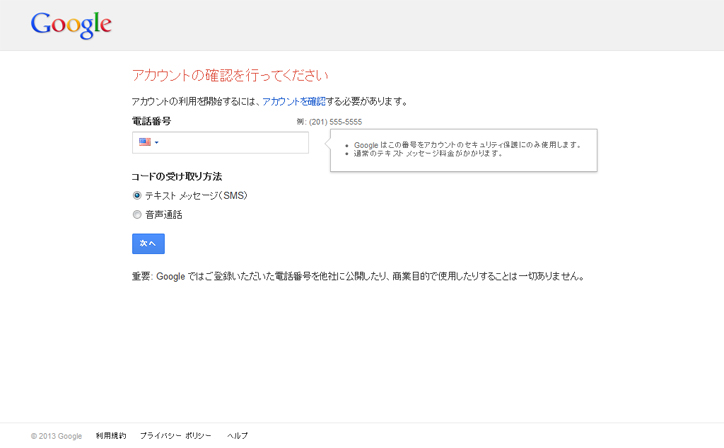Click example text 例: (201) 555-5555
The image size is (724, 448).
(x=329, y=122)
